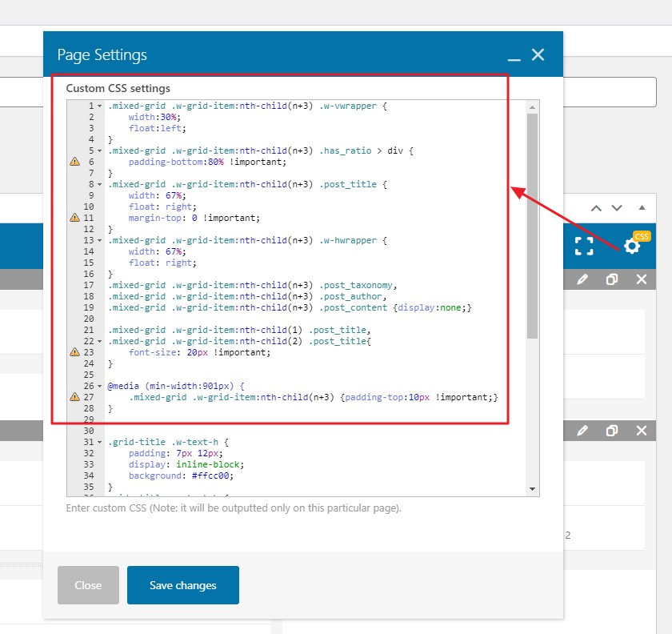Fold code block at line 22
Viewport: 672px width, 634px height.
click(x=99, y=342)
